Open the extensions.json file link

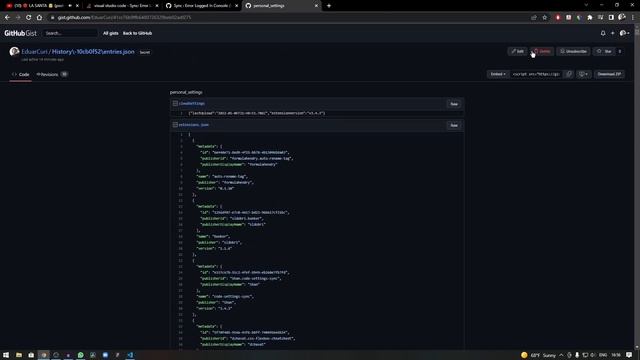click(193, 125)
